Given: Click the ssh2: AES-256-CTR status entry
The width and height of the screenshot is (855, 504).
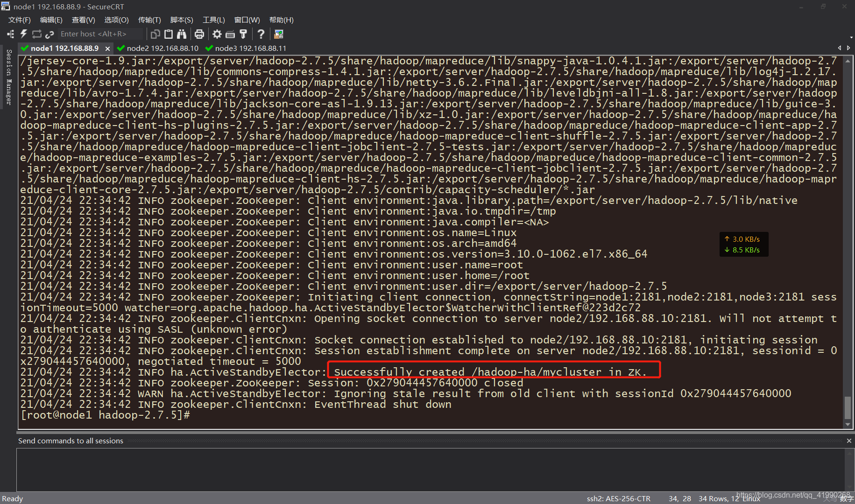Looking at the screenshot, I should pos(618,498).
